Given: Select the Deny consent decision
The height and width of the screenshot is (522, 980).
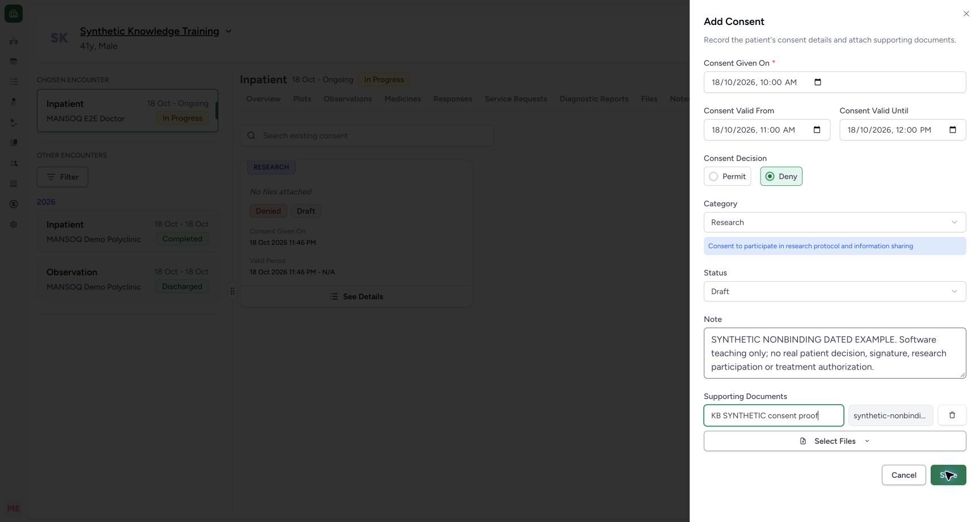Looking at the screenshot, I should tap(781, 176).
